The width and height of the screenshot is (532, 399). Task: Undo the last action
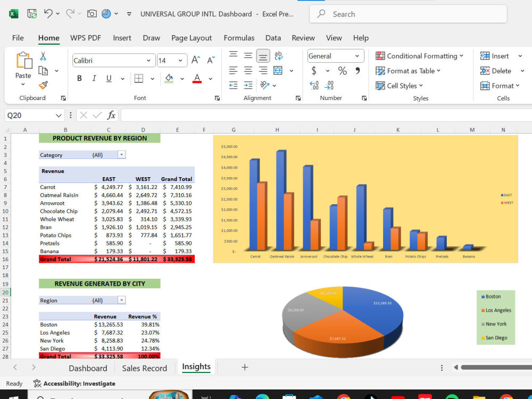(x=48, y=14)
